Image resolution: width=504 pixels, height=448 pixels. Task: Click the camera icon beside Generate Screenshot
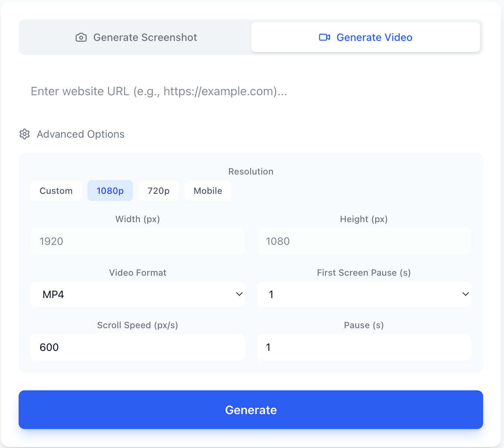click(81, 37)
